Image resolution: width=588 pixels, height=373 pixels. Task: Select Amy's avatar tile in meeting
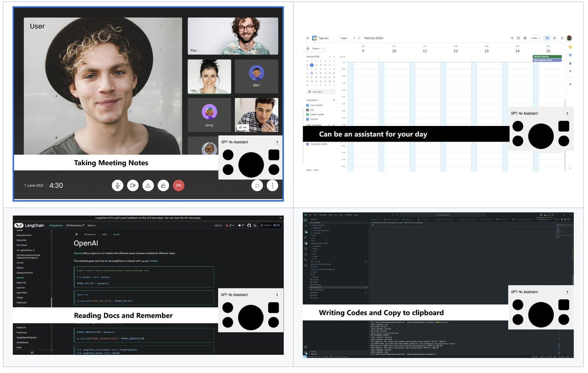(x=209, y=115)
